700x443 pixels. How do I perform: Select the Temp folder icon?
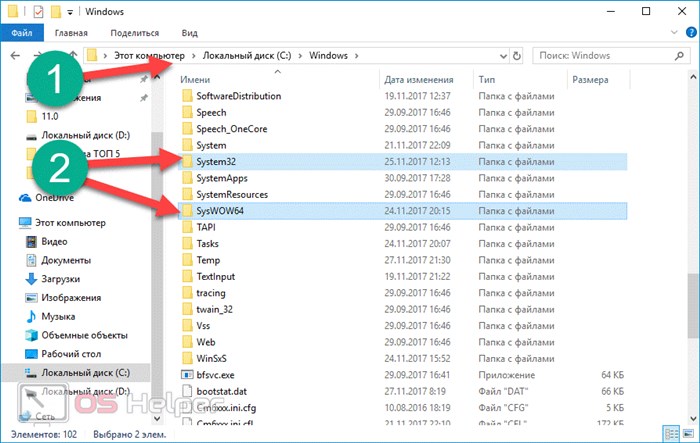188,260
